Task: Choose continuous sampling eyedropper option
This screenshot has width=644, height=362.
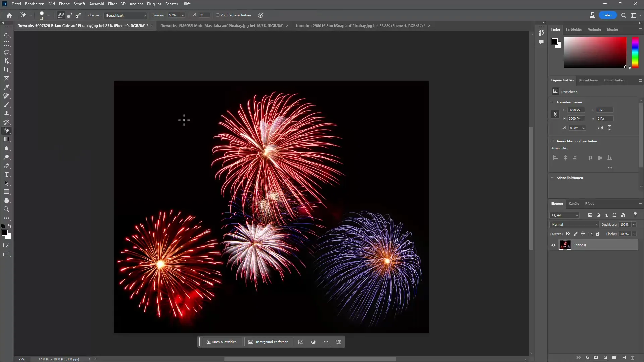Action: tap(61, 15)
